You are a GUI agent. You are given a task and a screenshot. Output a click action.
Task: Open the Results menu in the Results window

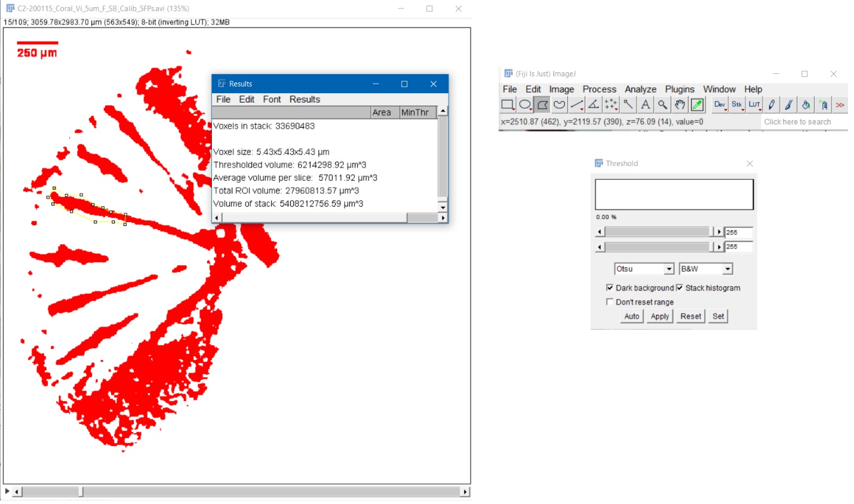point(305,99)
